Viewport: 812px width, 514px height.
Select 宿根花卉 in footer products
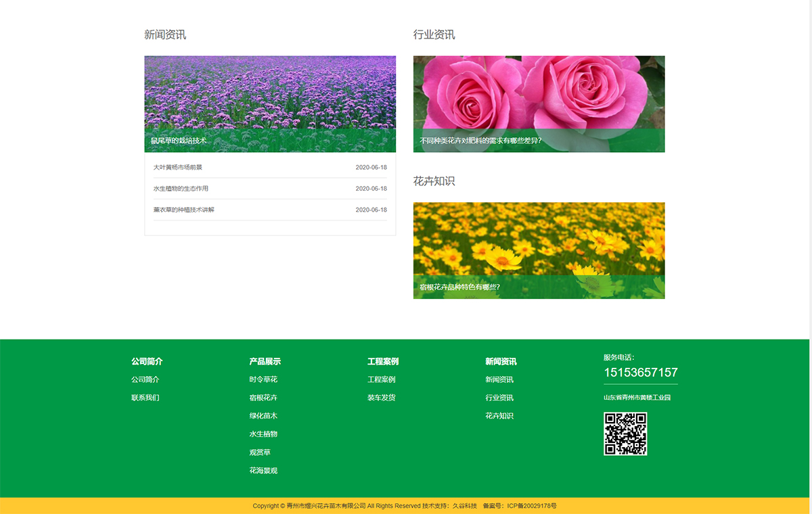click(263, 398)
